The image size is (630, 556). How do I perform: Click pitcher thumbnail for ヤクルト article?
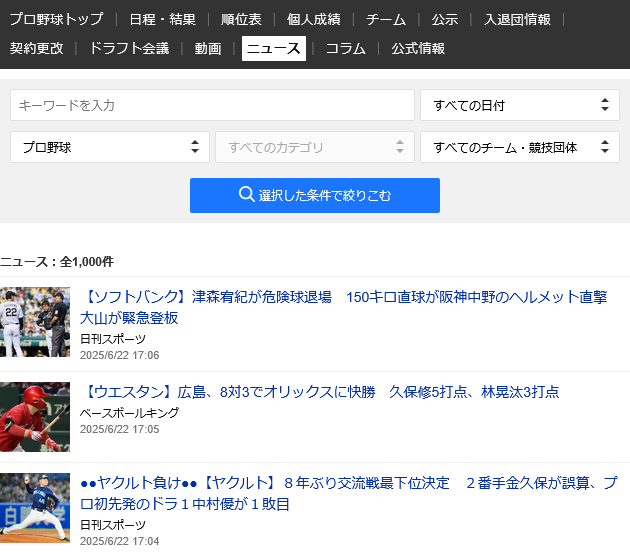(x=35, y=508)
